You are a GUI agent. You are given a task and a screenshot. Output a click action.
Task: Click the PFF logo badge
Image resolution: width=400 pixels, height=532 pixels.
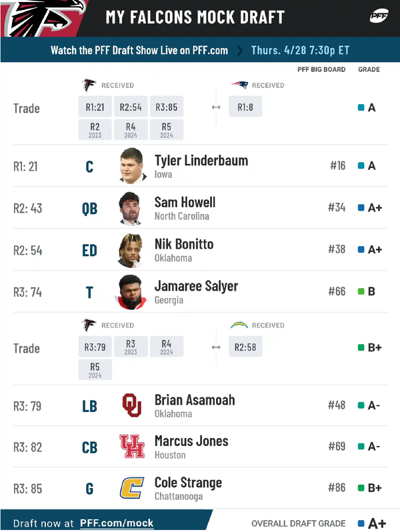(379, 16)
